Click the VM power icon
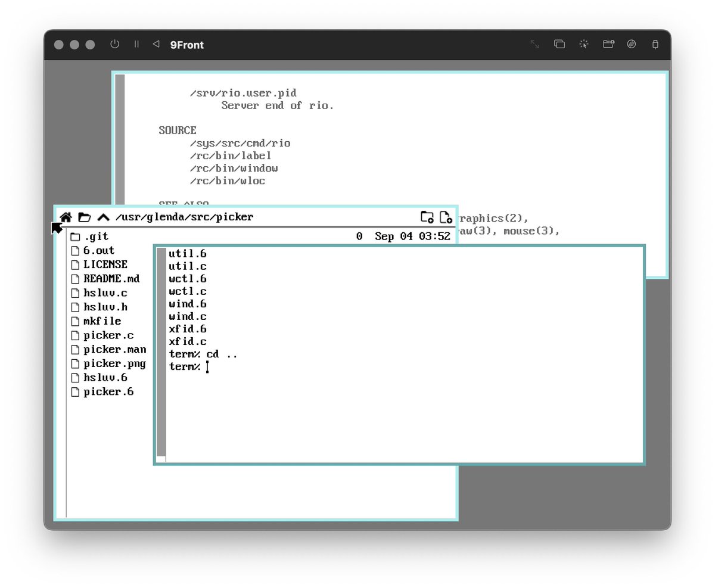The height and width of the screenshot is (588, 715). point(115,44)
